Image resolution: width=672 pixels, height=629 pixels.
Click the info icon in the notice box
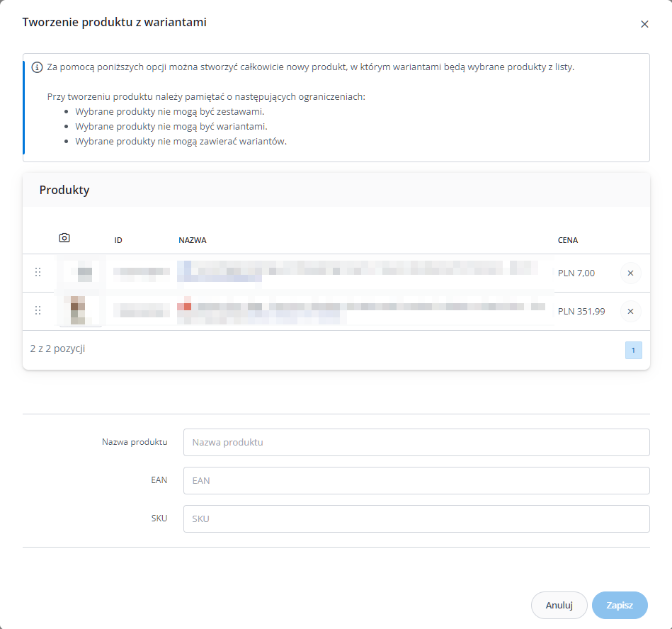[37, 67]
